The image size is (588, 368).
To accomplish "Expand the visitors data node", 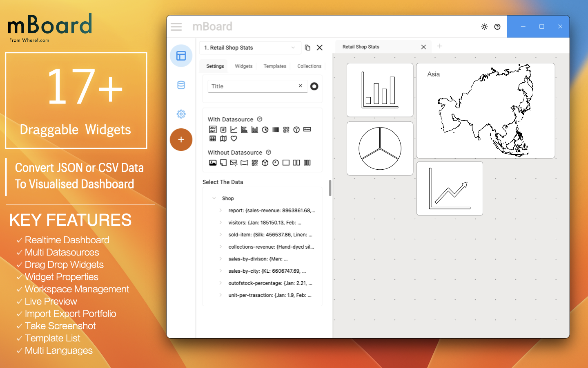I will tap(220, 223).
